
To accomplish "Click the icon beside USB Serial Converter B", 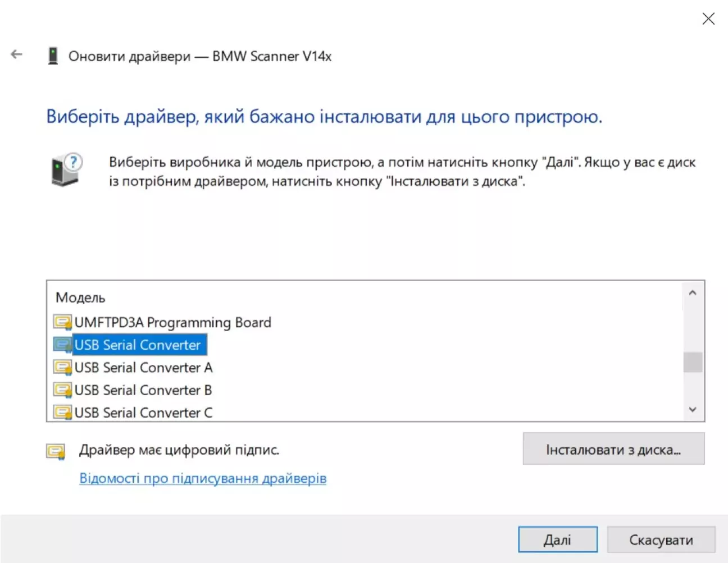I will point(62,390).
